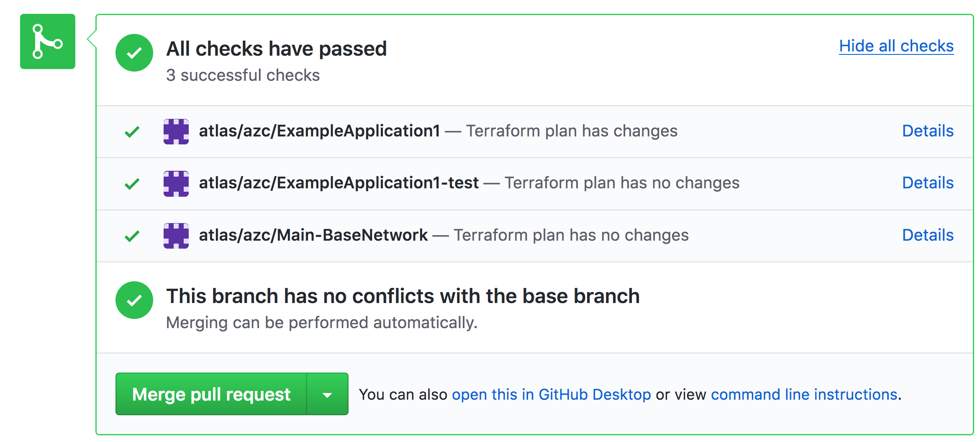View Details for ExampleApplication1-test check
Screen dimensions: 980x442
pyautogui.click(x=927, y=183)
